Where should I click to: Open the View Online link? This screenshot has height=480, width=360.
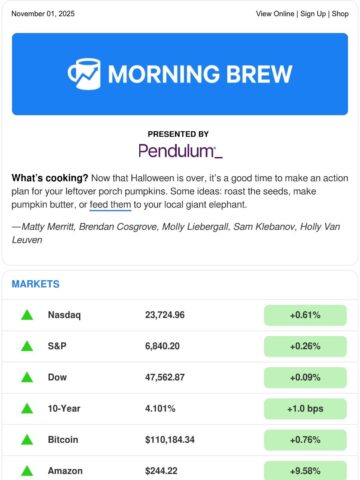(x=275, y=14)
